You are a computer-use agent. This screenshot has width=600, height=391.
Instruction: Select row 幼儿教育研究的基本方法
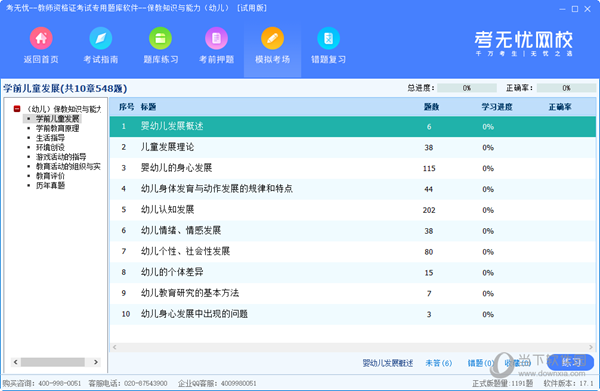coord(352,293)
